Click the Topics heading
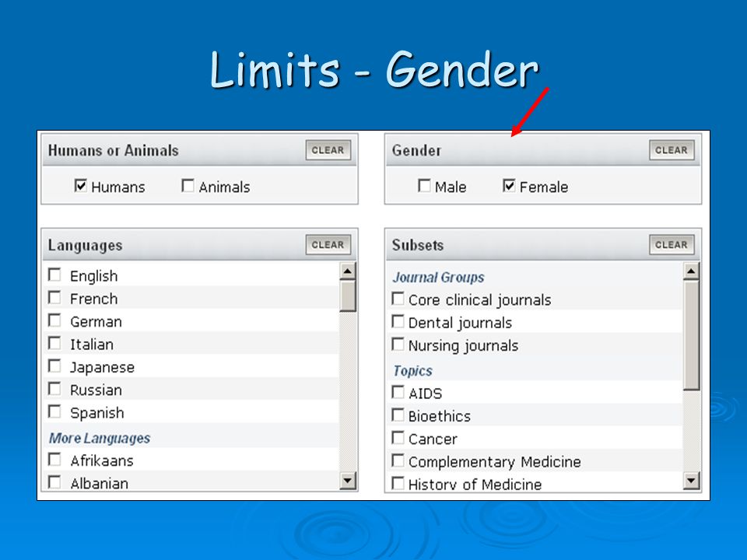747x560 pixels. tap(412, 370)
